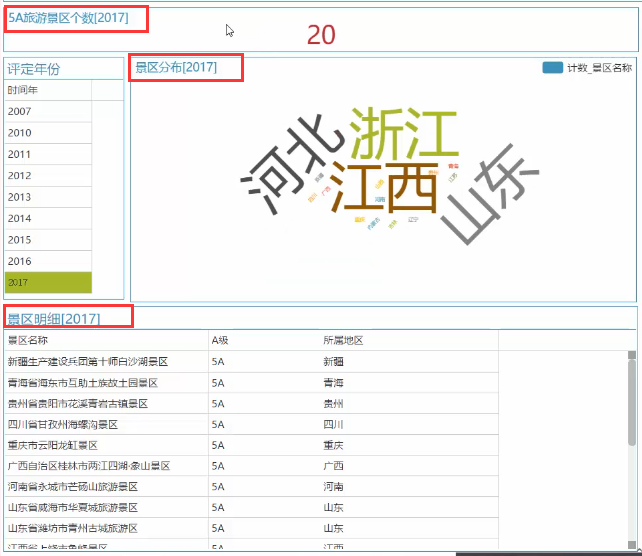Click the table's vertical scrollbar thumb
Viewport: 642px width, 556px height.
(x=632, y=402)
